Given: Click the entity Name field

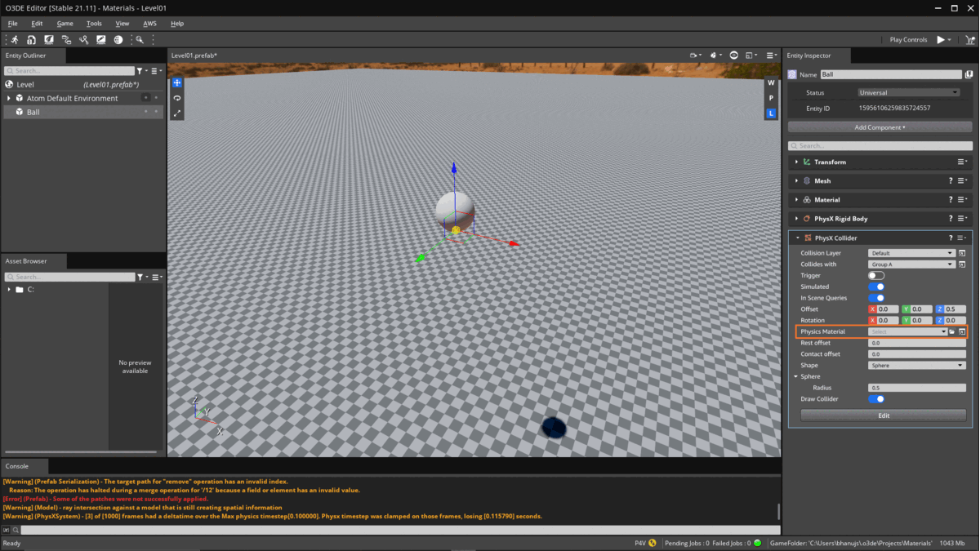Looking at the screenshot, I should pyautogui.click(x=891, y=74).
